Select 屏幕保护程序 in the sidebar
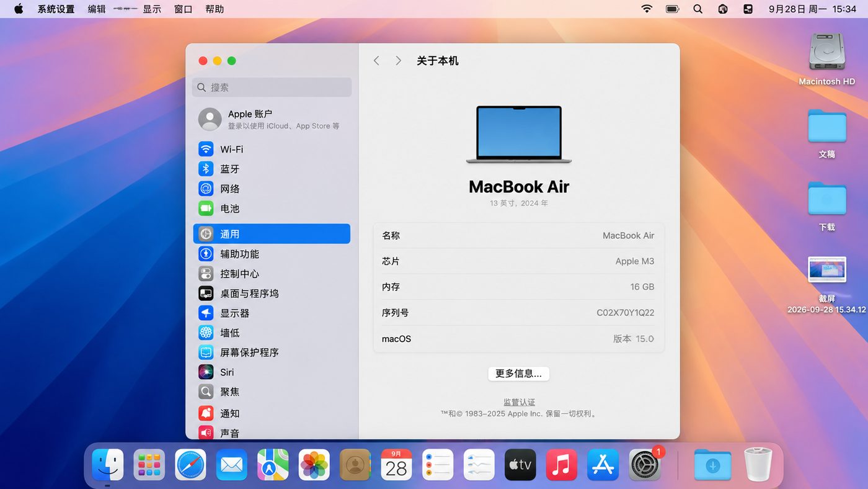868x489 pixels. click(272, 352)
